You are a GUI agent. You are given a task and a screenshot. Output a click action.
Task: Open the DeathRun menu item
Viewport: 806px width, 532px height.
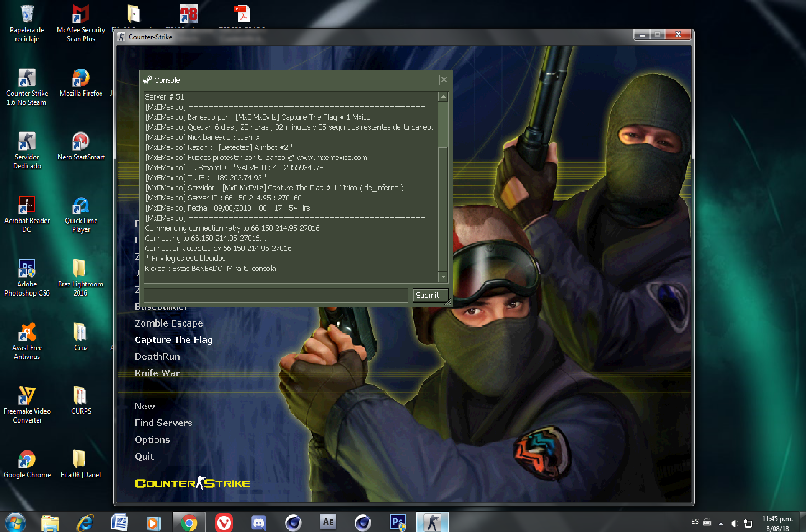[157, 356]
